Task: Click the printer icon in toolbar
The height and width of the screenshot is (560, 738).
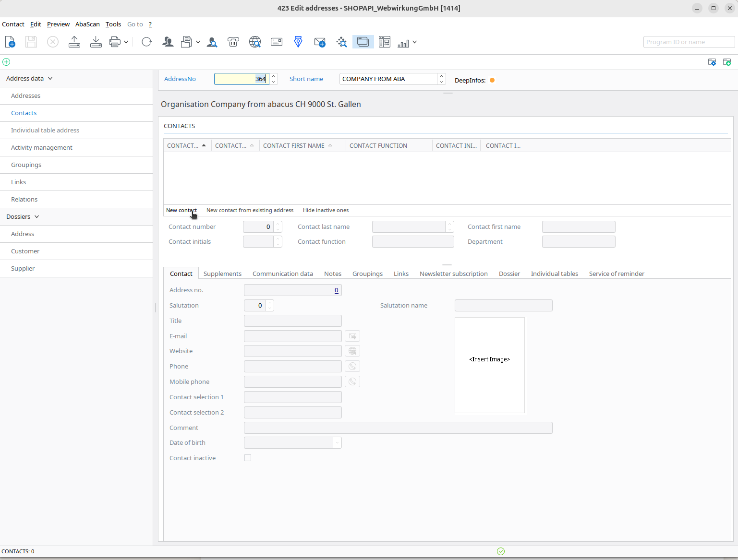Action: 114,42
